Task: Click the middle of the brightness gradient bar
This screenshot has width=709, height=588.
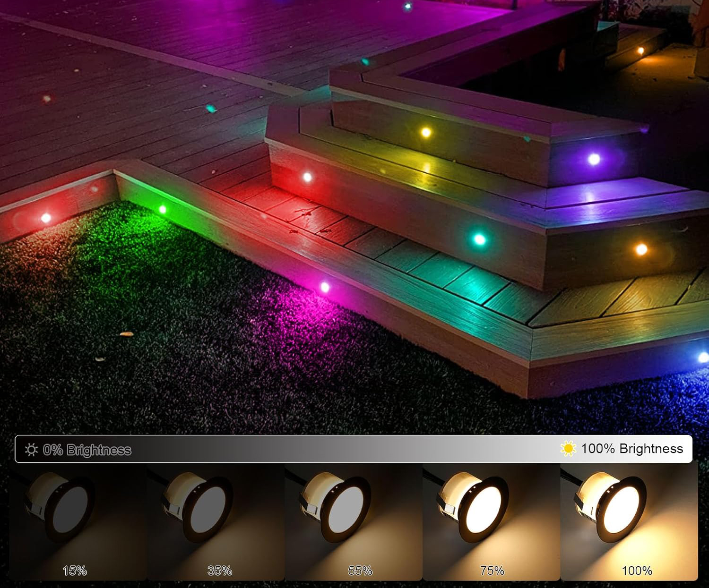Action: pyautogui.click(x=354, y=449)
